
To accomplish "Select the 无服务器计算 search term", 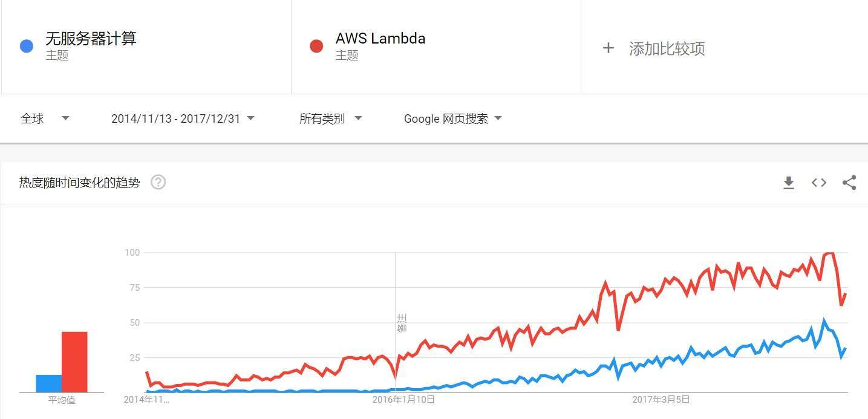I will tap(91, 39).
